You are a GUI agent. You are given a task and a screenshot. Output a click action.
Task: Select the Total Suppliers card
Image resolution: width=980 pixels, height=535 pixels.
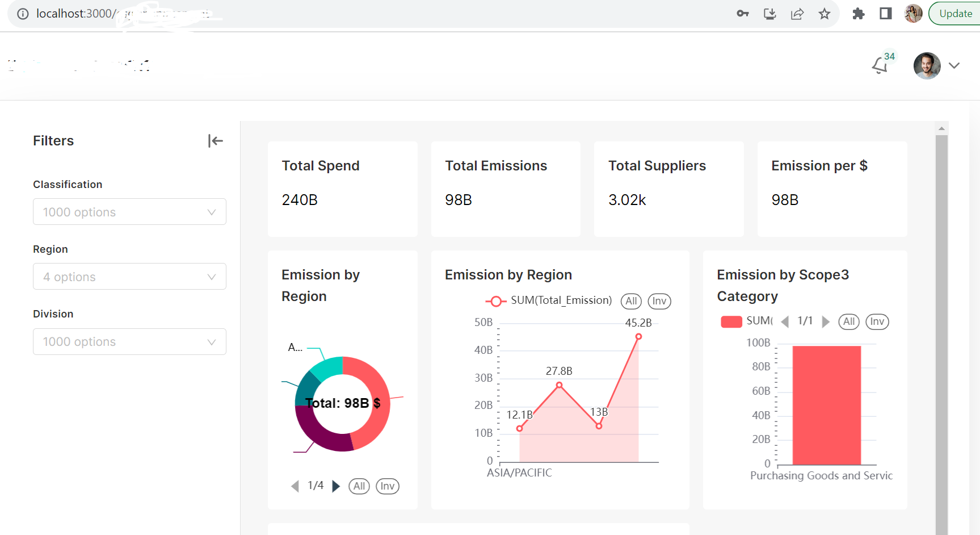point(668,189)
